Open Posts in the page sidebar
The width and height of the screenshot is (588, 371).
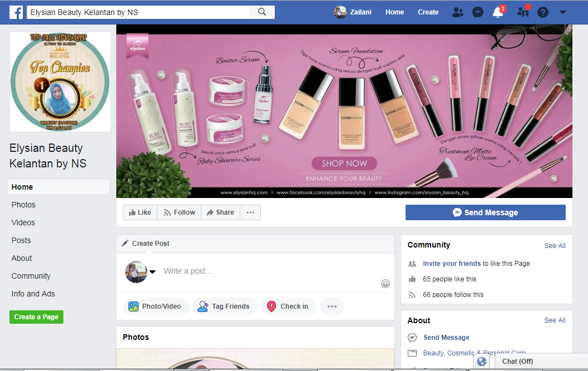21,240
